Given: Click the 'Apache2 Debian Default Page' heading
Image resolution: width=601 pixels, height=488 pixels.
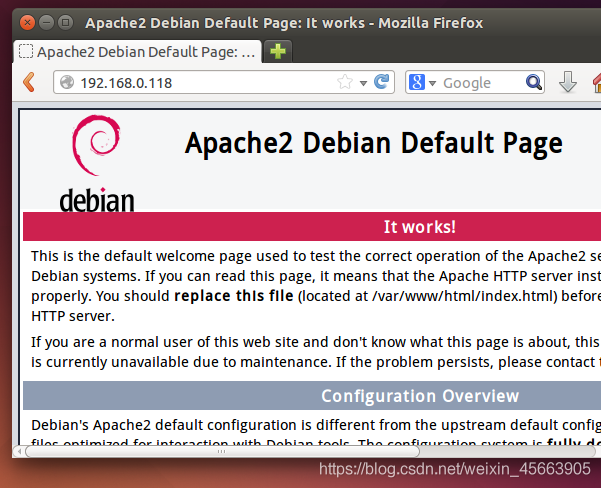Looking at the screenshot, I should tap(374, 143).
